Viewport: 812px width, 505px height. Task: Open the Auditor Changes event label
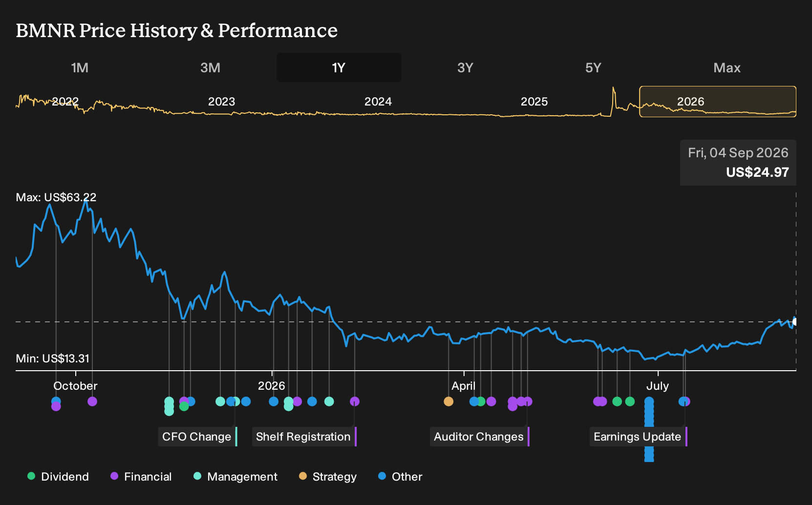point(479,437)
